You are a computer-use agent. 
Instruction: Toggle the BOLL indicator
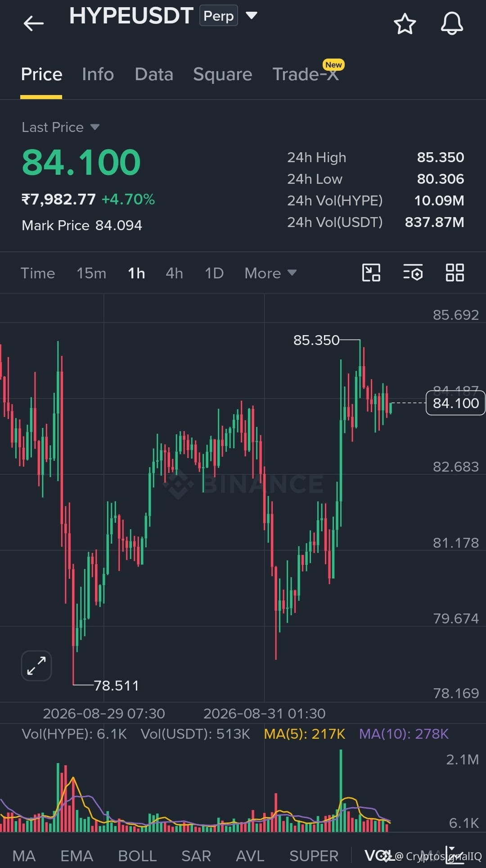(x=137, y=856)
